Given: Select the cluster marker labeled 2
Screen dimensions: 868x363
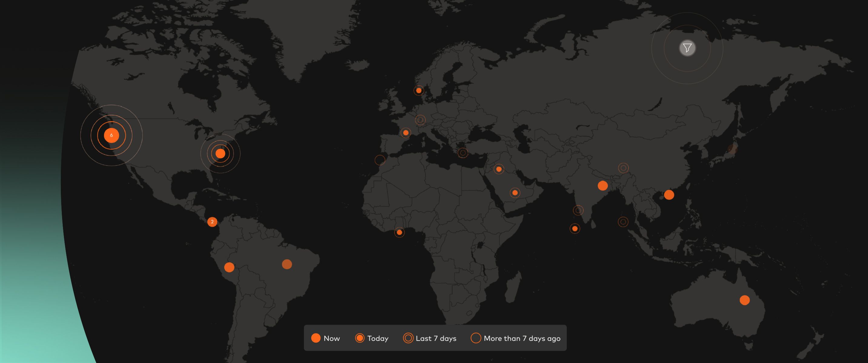Looking at the screenshot, I should click(x=212, y=221).
